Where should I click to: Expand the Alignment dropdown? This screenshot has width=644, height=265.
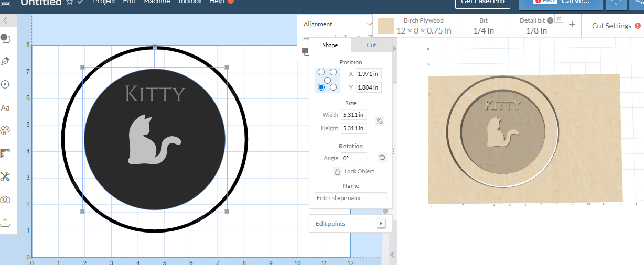point(369,24)
